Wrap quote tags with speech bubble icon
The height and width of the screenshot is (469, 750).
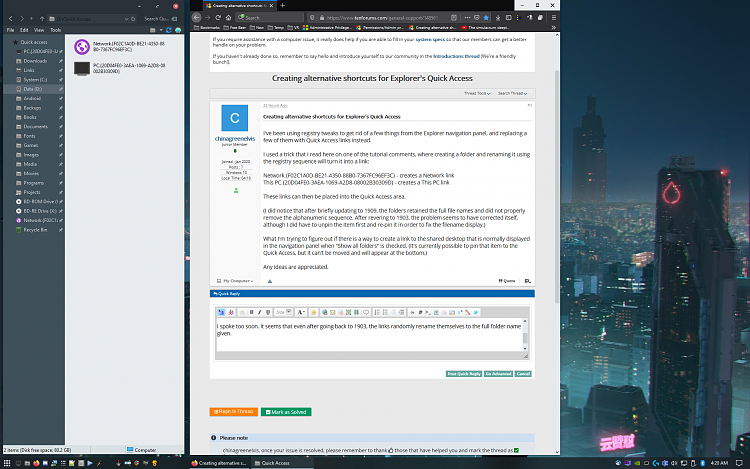click(x=366, y=312)
